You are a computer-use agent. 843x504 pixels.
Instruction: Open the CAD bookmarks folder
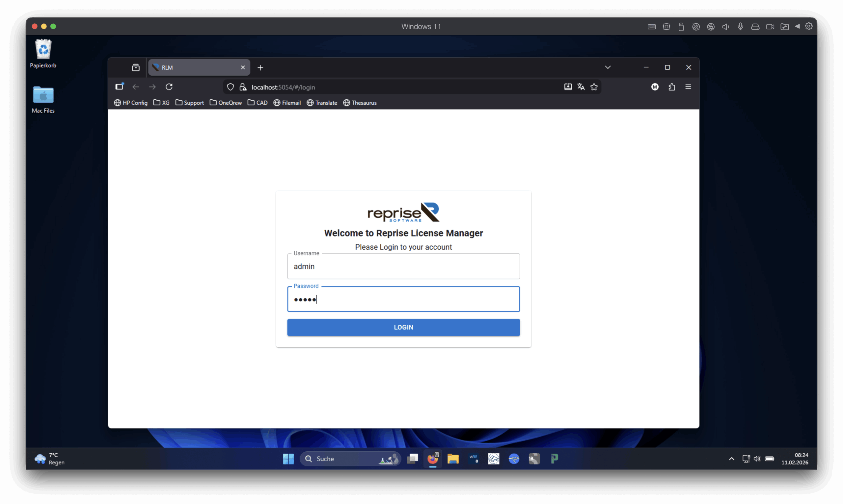(x=257, y=103)
